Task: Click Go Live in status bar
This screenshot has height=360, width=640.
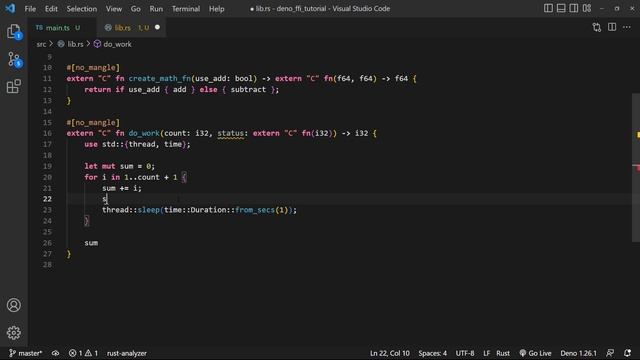Action: pyautogui.click(x=535, y=353)
